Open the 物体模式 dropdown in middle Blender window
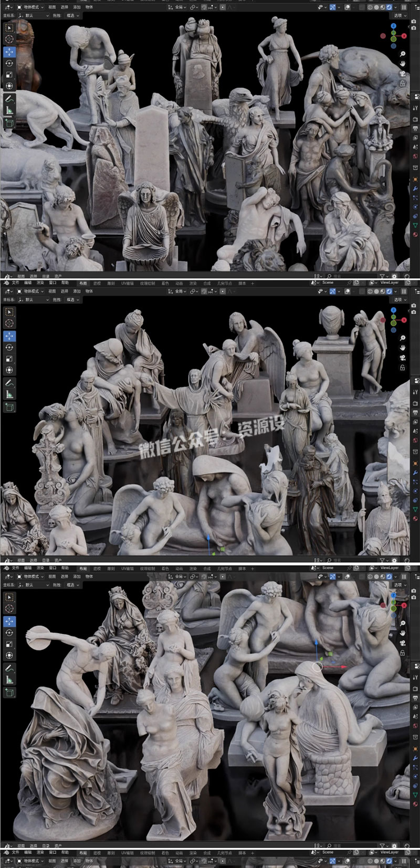The image size is (420, 868). coord(29,291)
